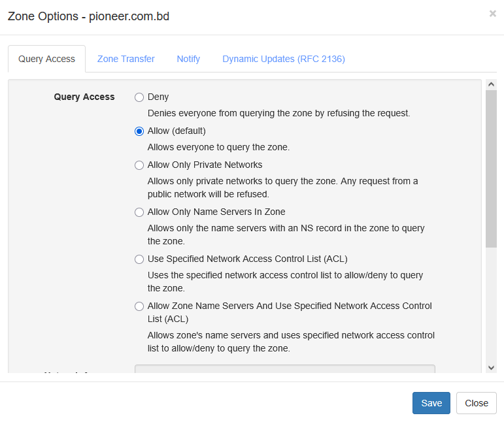Select the Deny radio button
504x422 pixels.
[x=139, y=97]
